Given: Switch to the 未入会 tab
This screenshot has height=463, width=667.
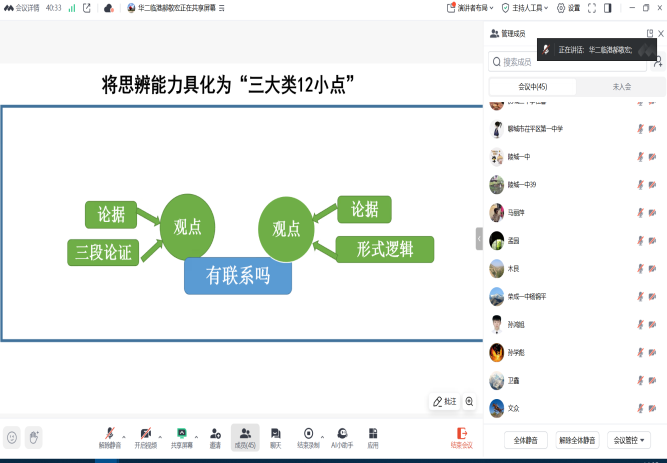Looking at the screenshot, I should (x=620, y=87).
